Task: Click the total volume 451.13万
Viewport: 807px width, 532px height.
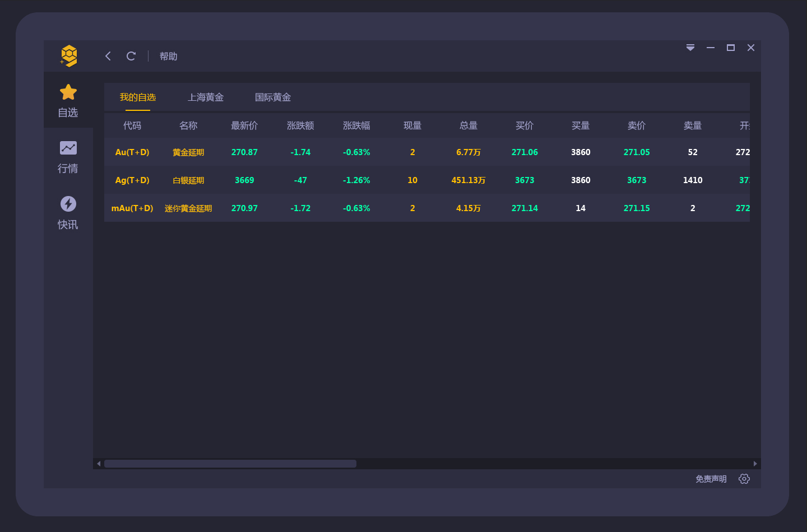Action: [469, 180]
